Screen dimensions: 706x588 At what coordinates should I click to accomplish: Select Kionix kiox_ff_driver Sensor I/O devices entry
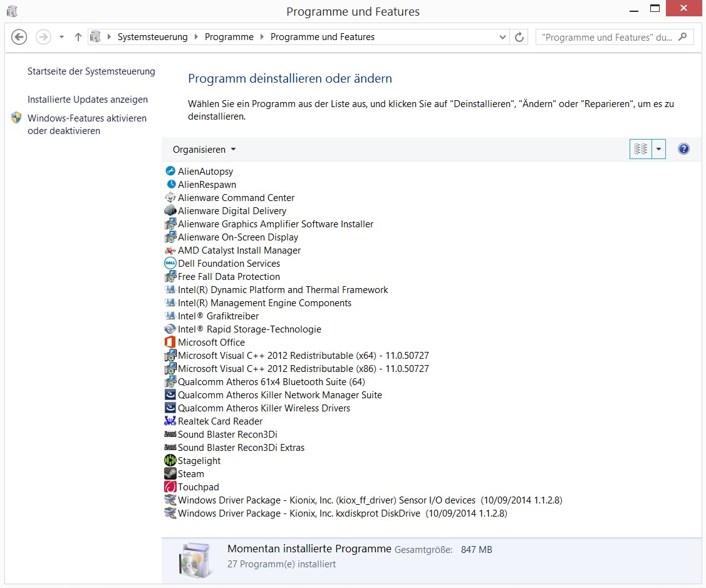(x=370, y=500)
